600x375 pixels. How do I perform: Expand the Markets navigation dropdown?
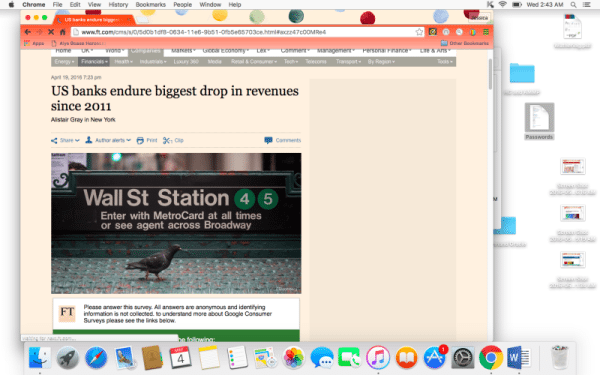click(183, 51)
